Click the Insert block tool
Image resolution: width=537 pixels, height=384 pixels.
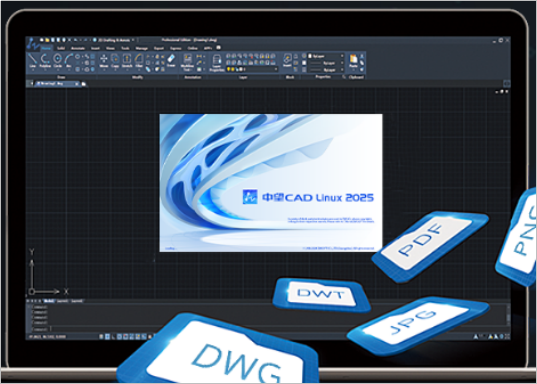click(287, 61)
